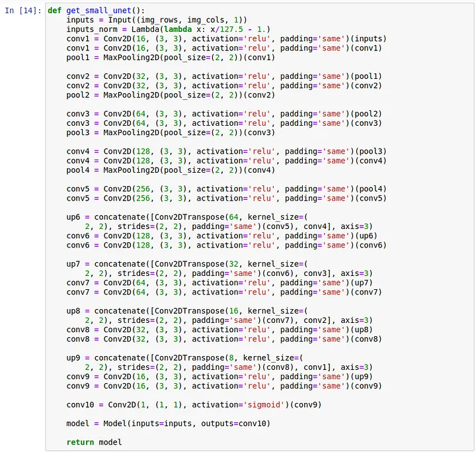Click the up6 = concatenate line

[x=187, y=217]
